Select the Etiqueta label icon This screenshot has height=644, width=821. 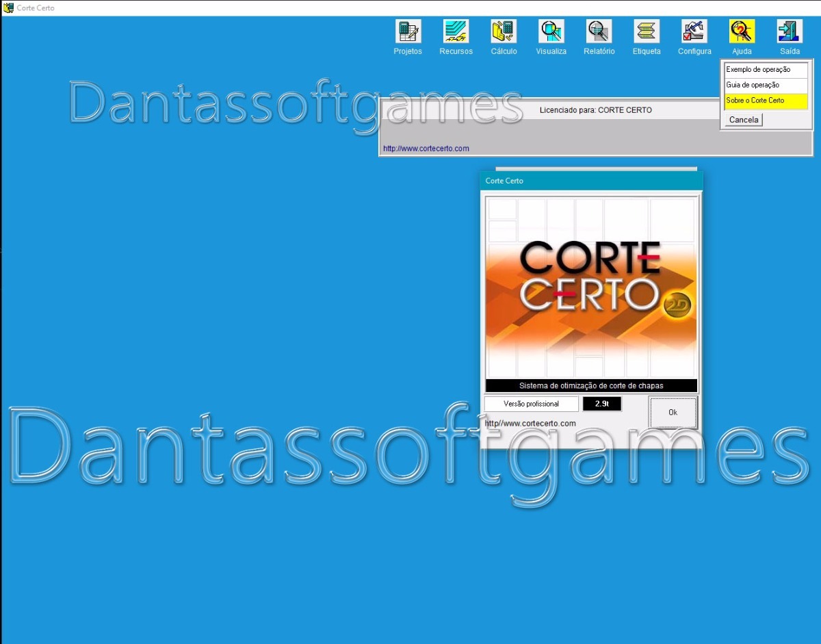coord(647,31)
